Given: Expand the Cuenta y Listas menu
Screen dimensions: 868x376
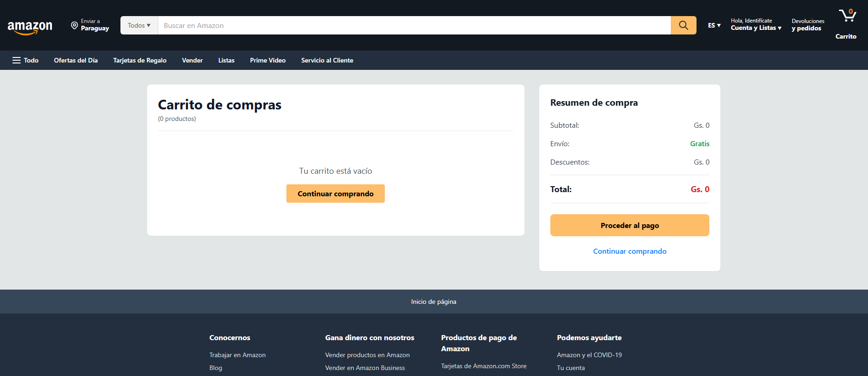Looking at the screenshot, I should pos(756,24).
